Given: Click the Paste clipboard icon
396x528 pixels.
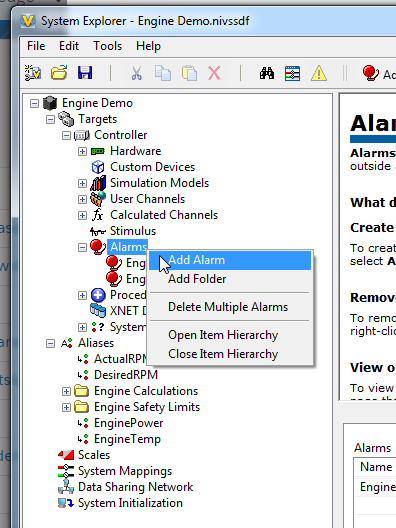Looking at the screenshot, I should (189, 73).
